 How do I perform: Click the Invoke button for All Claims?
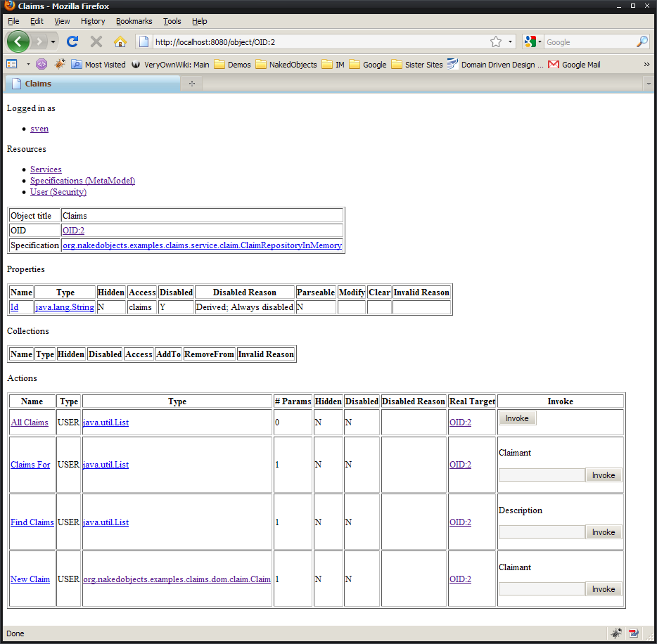pyautogui.click(x=517, y=418)
